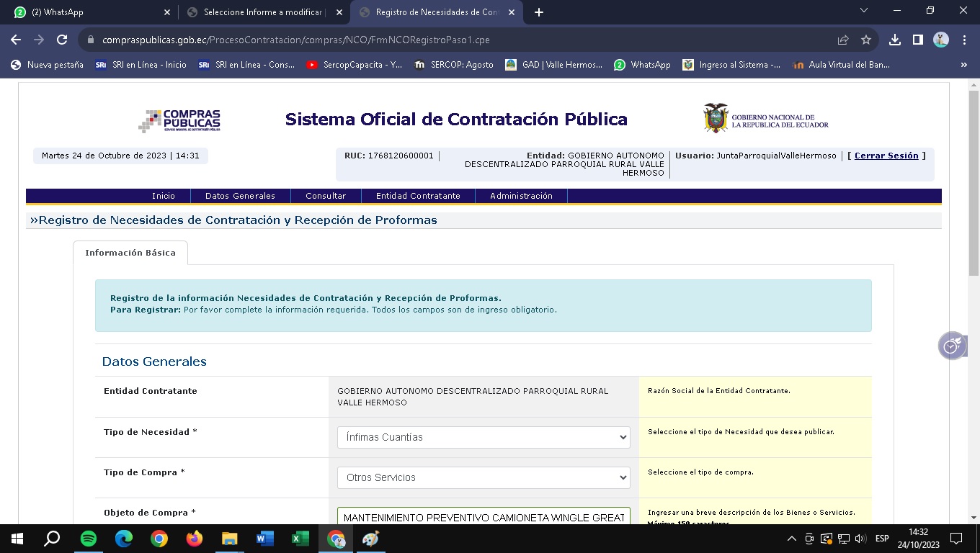The image size is (980, 553).
Task: Expand the hidden bookmarks overflow chevron
Action: click(963, 65)
